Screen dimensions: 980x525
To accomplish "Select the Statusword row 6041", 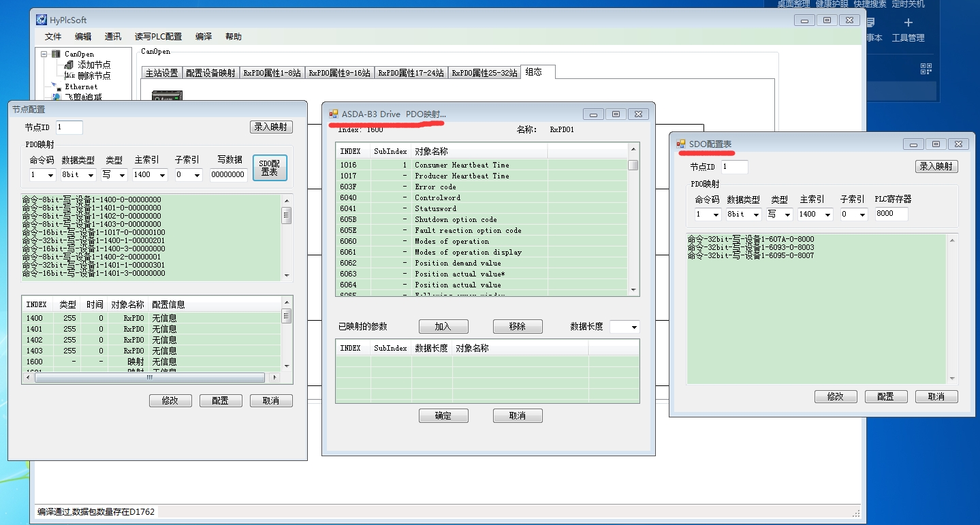I will pos(482,208).
